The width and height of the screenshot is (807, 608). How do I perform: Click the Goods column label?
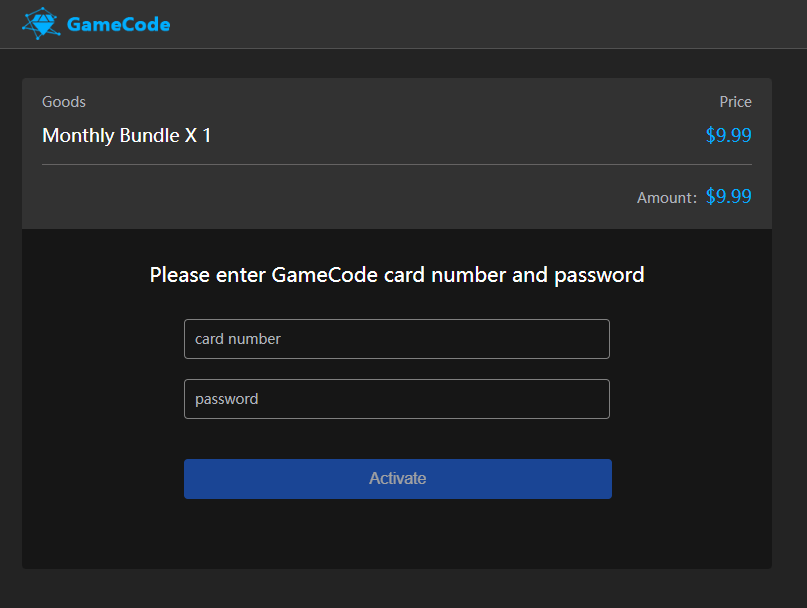tap(64, 102)
